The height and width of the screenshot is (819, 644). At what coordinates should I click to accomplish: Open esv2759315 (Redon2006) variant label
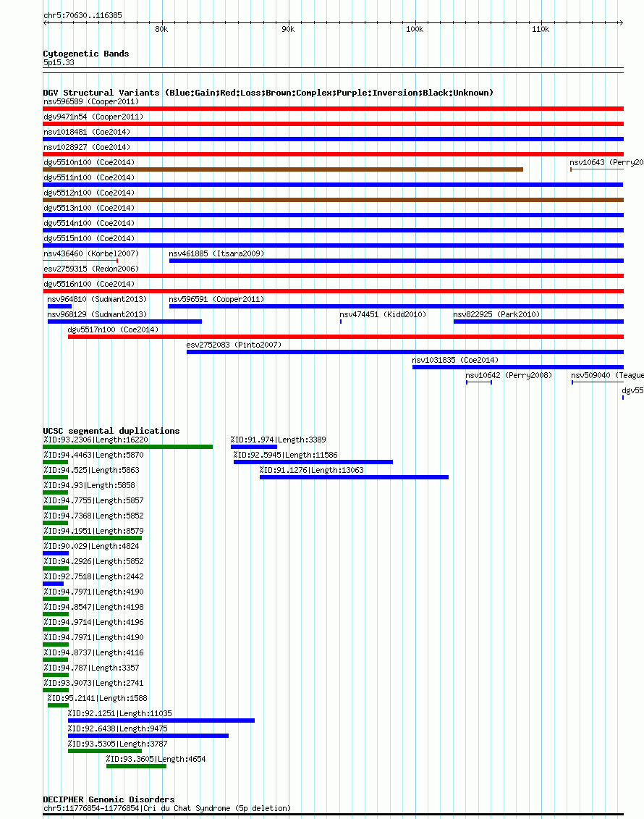(x=90, y=269)
